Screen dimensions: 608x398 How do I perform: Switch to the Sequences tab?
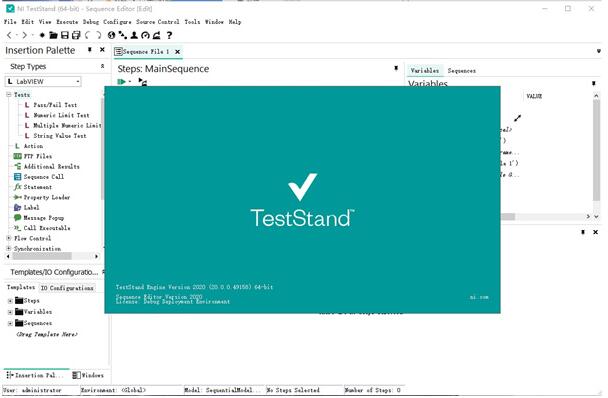pyautogui.click(x=461, y=71)
